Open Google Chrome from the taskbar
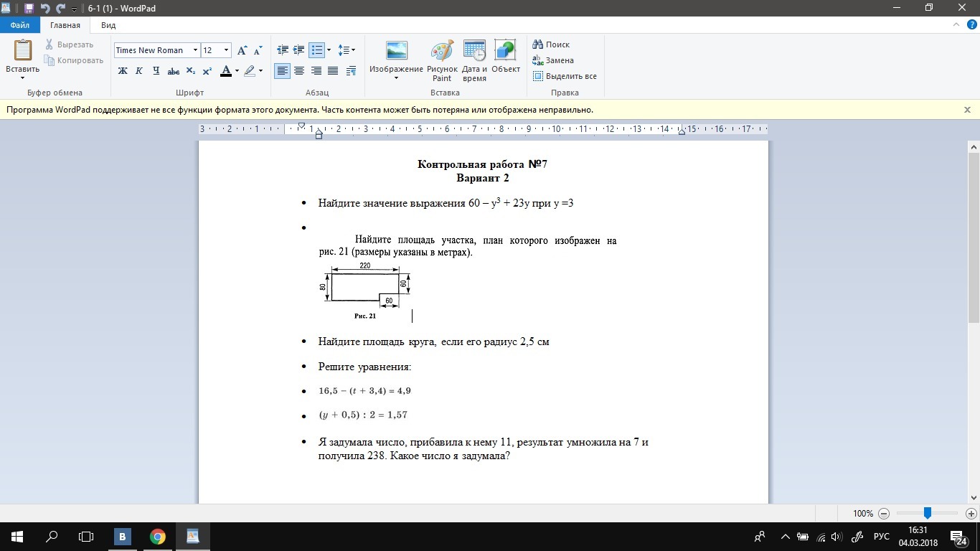The width and height of the screenshot is (980, 551). point(158,537)
